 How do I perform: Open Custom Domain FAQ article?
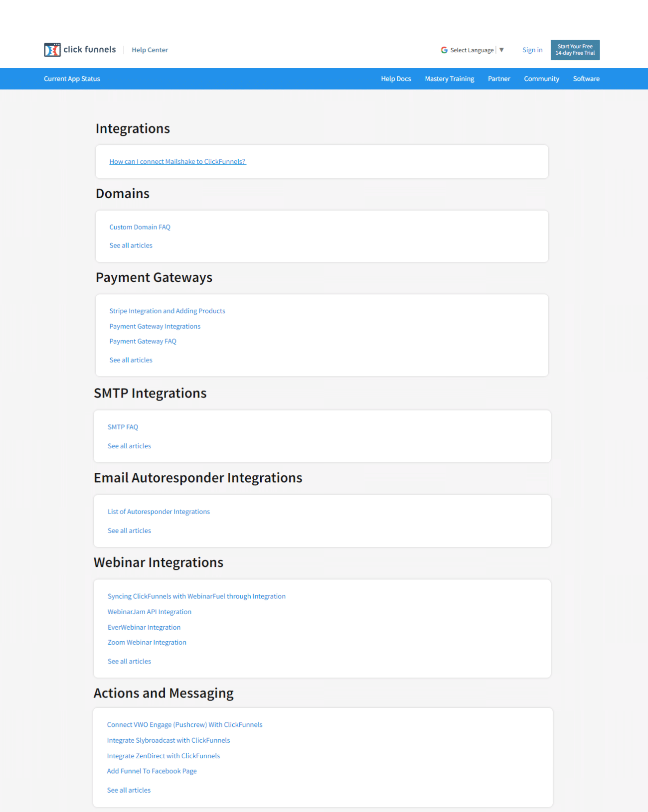click(x=140, y=227)
